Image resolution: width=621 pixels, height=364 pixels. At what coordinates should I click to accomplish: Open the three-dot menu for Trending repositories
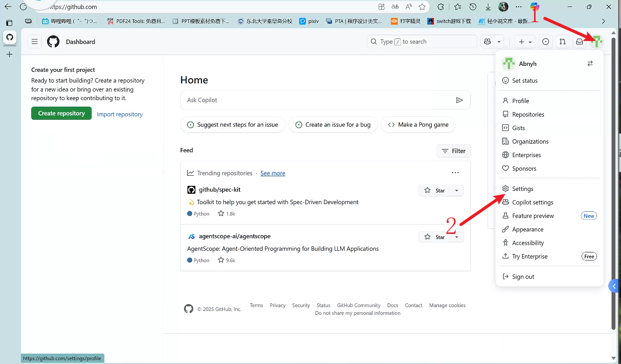(x=455, y=173)
